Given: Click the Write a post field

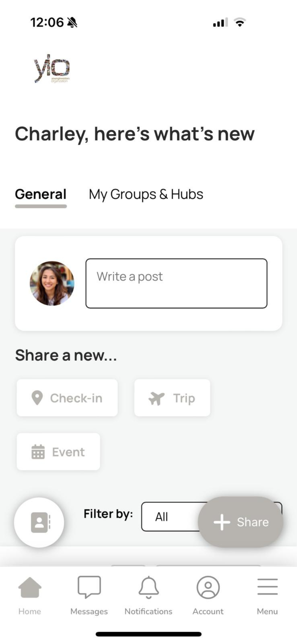Looking at the screenshot, I should pyautogui.click(x=177, y=283).
